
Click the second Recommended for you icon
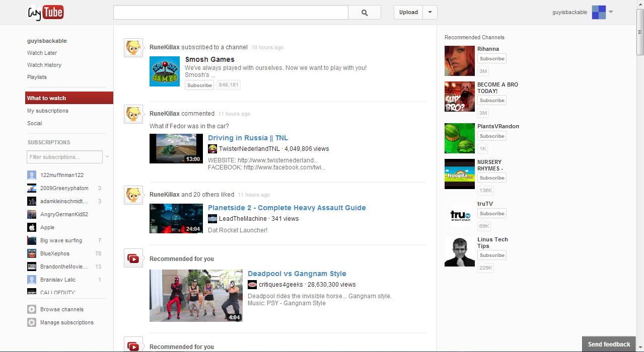click(x=133, y=345)
